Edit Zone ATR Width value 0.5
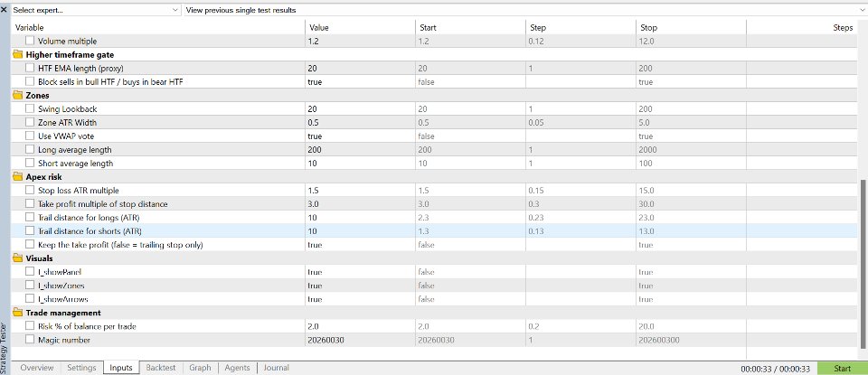The width and height of the screenshot is (868, 375). tap(360, 123)
